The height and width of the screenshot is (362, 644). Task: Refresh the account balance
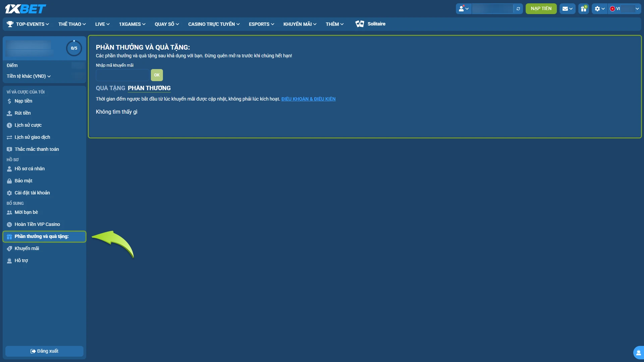coord(518,9)
